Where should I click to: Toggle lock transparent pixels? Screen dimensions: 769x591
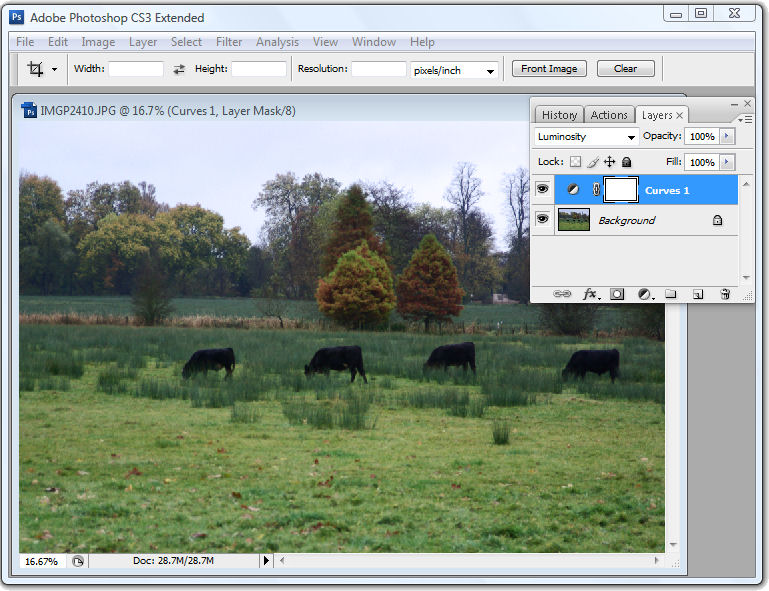[x=575, y=162]
